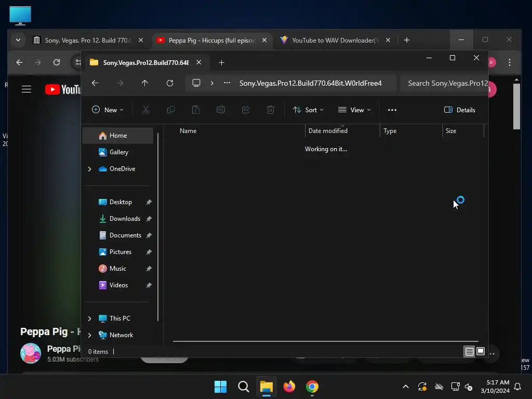The height and width of the screenshot is (399, 532).
Task: Open OneDrive in the navigation pane
Action: (122, 169)
